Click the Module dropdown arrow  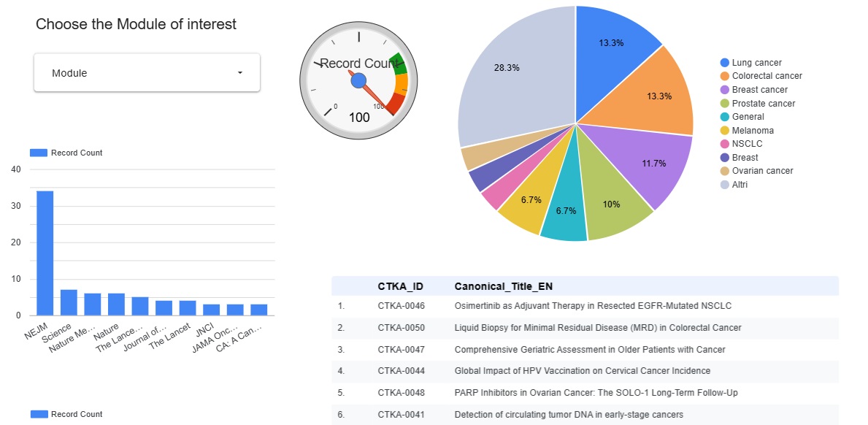click(x=240, y=73)
